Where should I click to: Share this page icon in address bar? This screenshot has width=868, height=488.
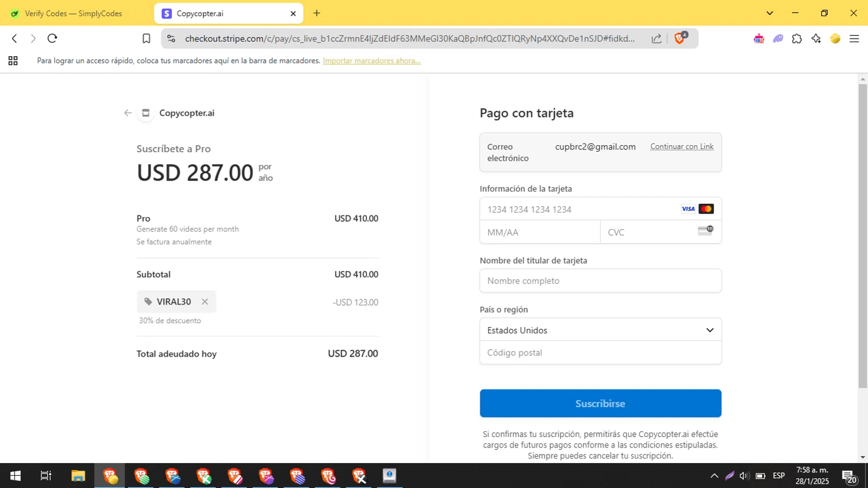(656, 39)
